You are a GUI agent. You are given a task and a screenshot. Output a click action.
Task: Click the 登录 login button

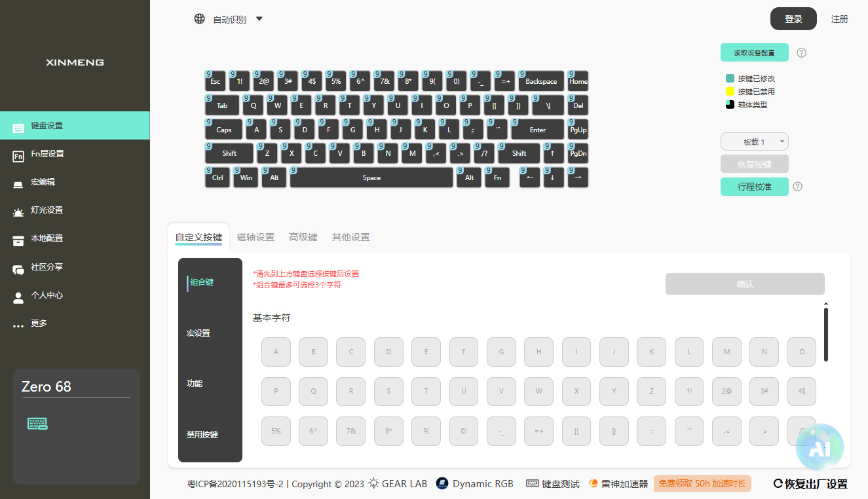793,19
